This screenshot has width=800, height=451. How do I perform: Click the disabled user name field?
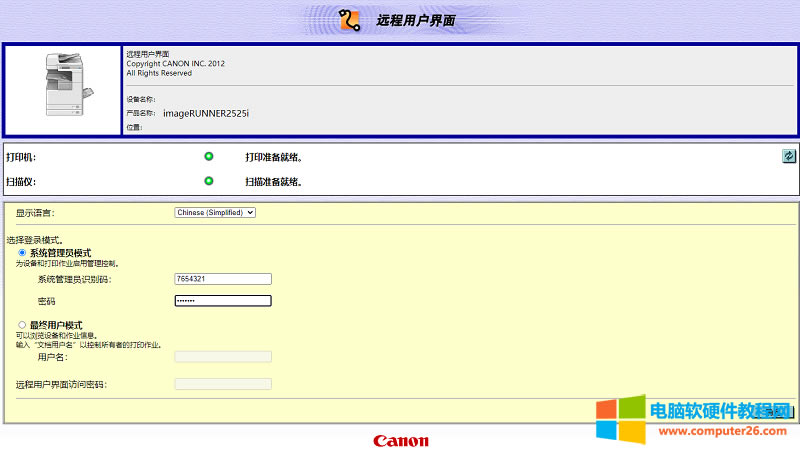[x=223, y=357]
